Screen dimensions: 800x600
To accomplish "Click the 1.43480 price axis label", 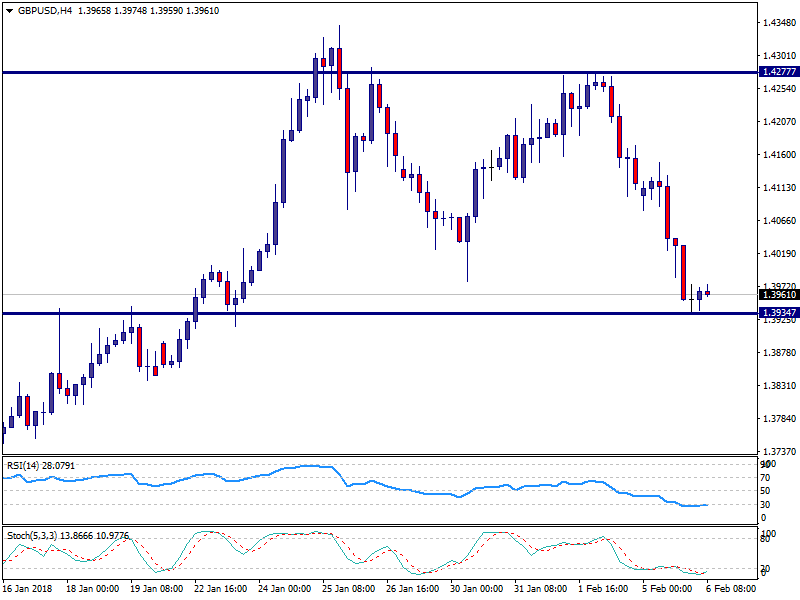I will 779,23.
